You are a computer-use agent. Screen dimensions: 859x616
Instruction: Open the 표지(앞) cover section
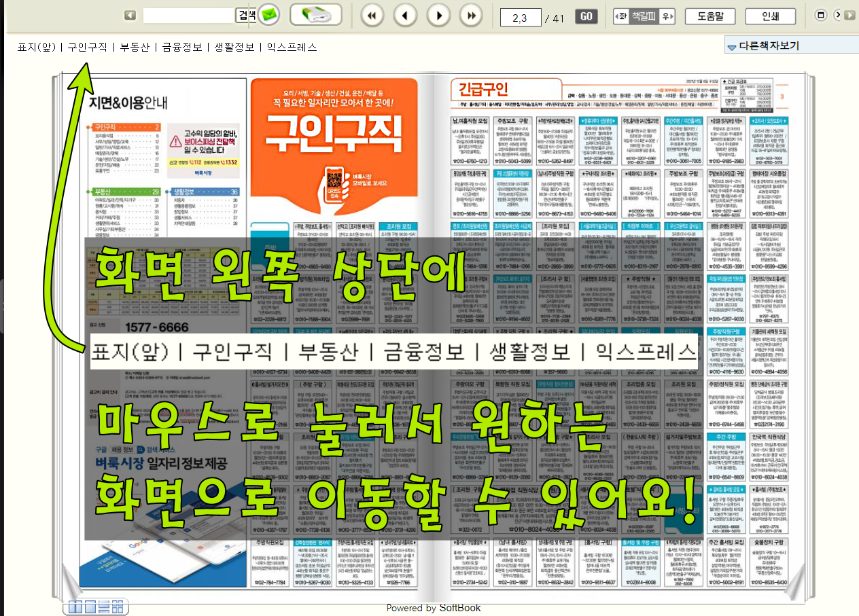pyautogui.click(x=36, y=48)
